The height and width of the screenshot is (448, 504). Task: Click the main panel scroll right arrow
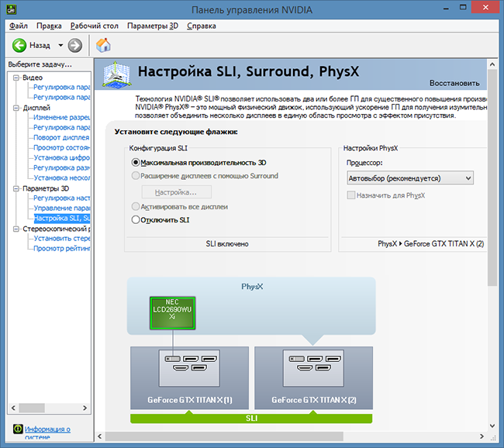pos(482,436)
